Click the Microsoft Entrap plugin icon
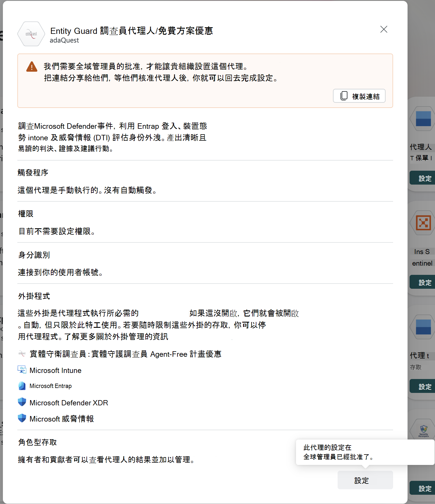Viewport: 435px width, 504px height. click(22, 386)
